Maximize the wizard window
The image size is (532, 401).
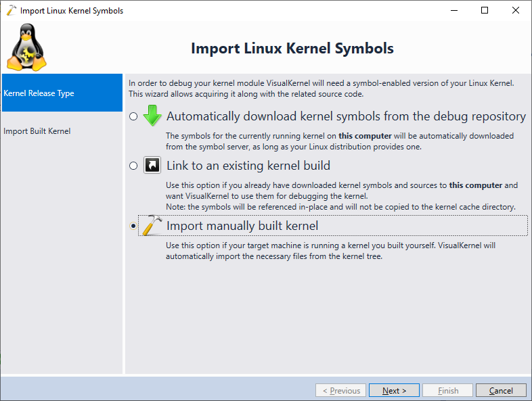pyautogui.click(x=485, y=11)
